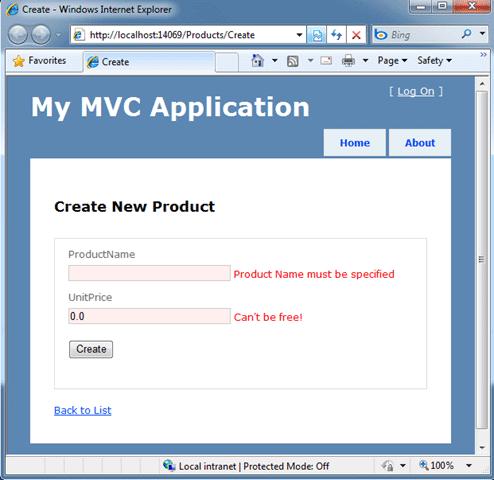Viewport: 494px width, 480px height.
Task: Click the Refresh icon next to the address bar
Action: [x=336, y=35]
